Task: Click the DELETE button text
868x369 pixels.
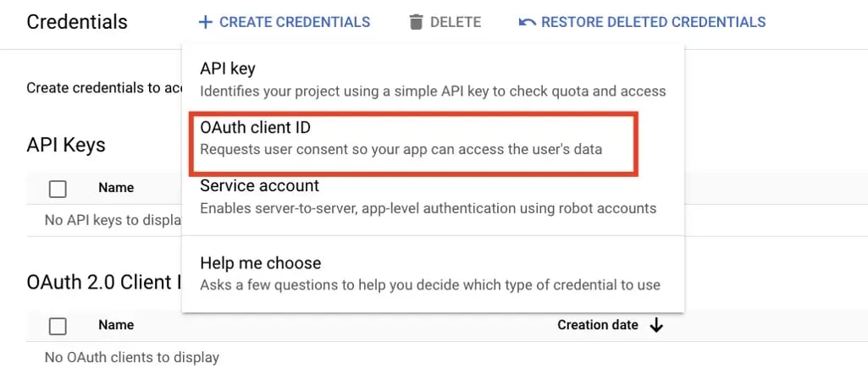Action: click(x=456, y=22)
